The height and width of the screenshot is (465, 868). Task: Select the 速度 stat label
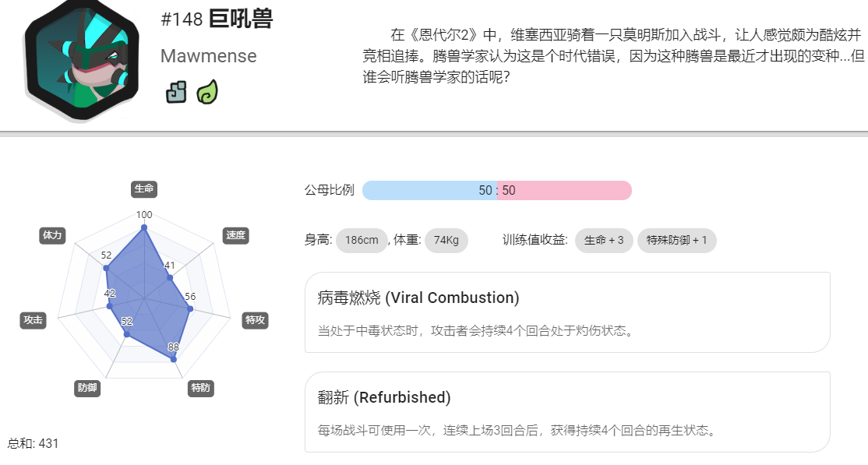[x=235, y=235]
